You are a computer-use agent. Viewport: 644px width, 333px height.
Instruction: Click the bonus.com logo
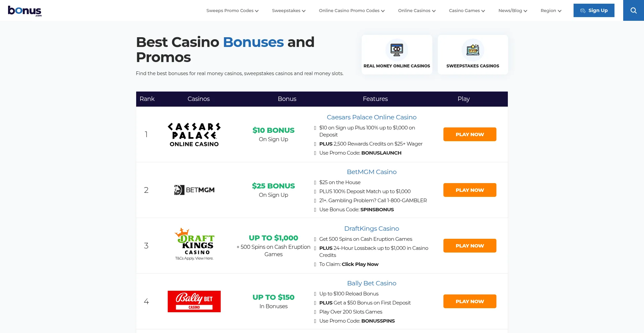(25, 11)
